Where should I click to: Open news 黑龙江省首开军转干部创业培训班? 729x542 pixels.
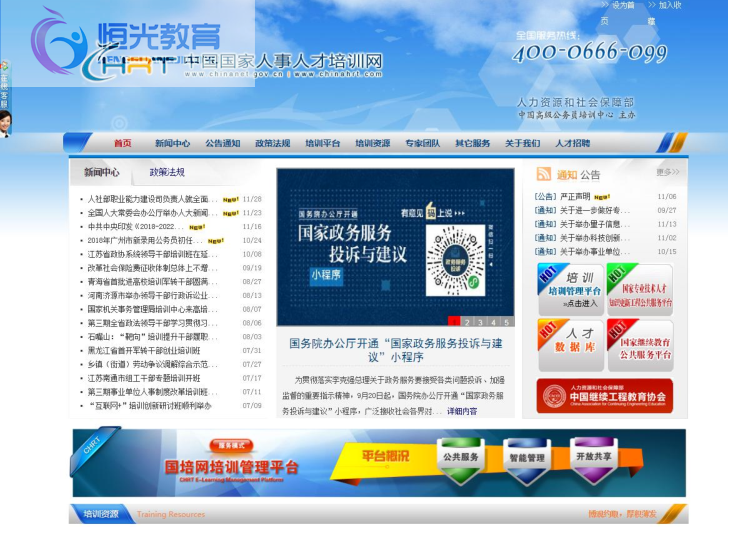144,351
